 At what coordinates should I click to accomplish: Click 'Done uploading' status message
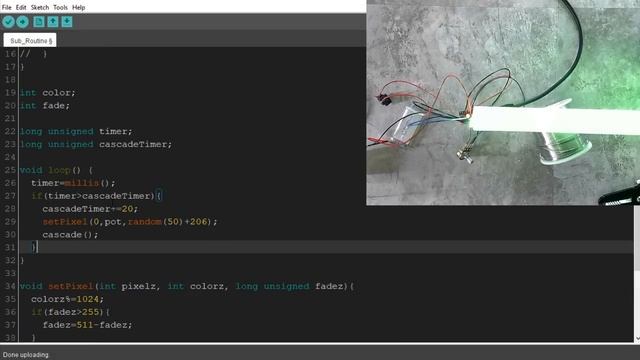pos(25,355)
